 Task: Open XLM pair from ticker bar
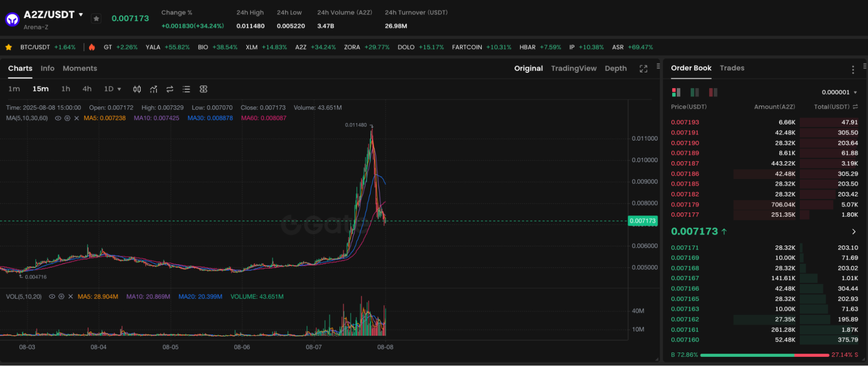pos(266,47)
